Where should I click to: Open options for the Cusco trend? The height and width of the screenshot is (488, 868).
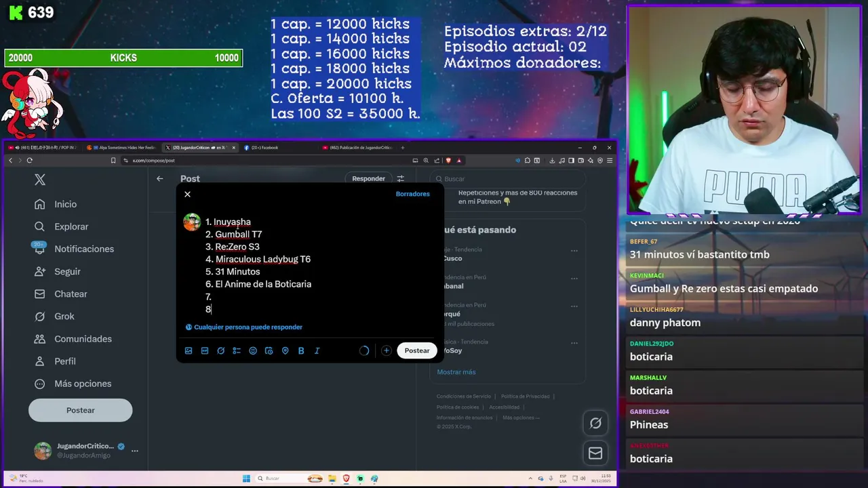point(574,250)
